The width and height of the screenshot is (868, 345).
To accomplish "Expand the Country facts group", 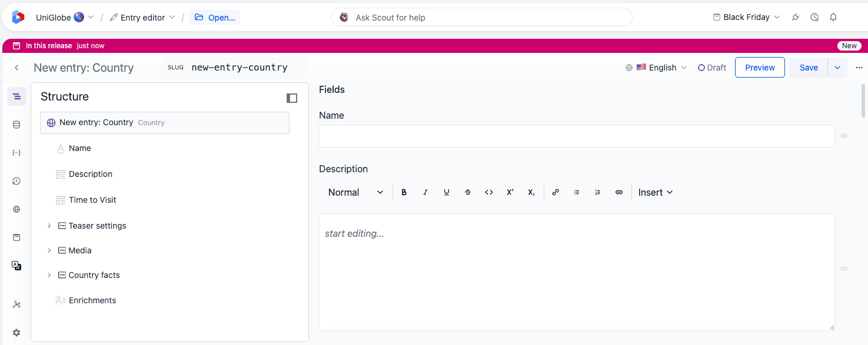I will tap(49, 275).
